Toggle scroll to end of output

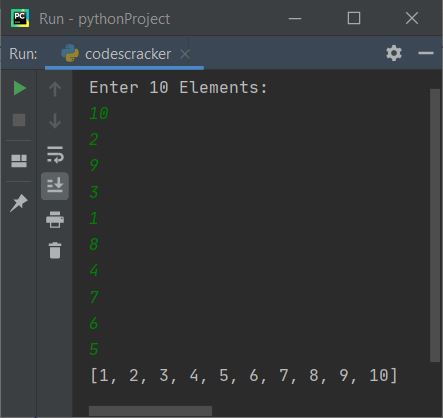tap(55, 186)
